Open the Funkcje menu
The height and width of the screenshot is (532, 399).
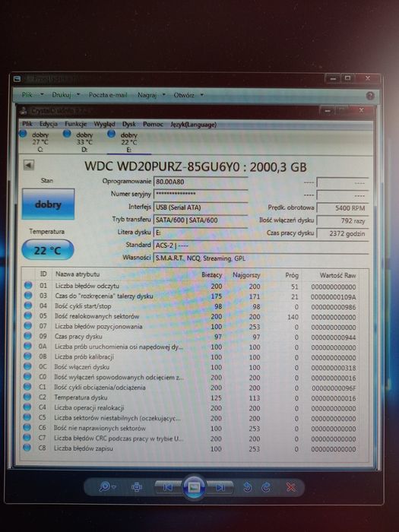point(76,124)
